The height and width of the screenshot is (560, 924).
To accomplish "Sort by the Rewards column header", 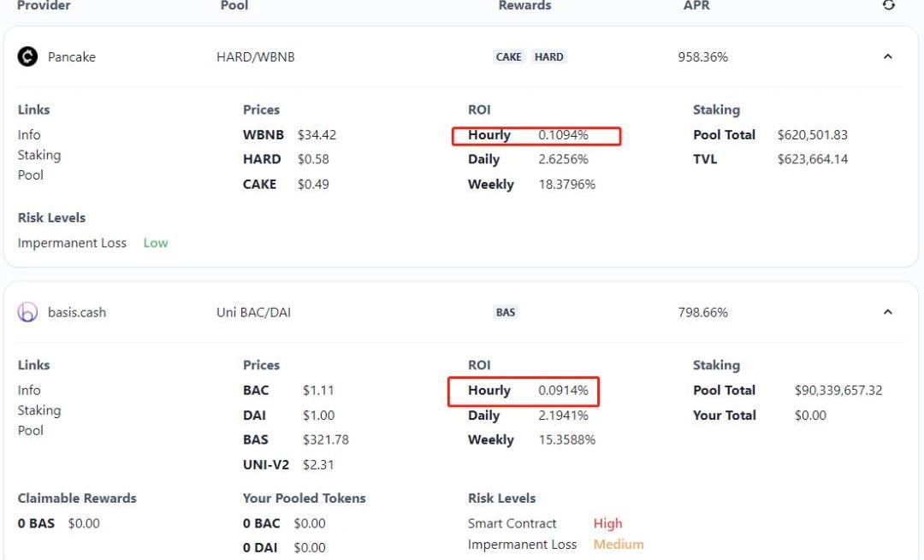I will point(524,6).
